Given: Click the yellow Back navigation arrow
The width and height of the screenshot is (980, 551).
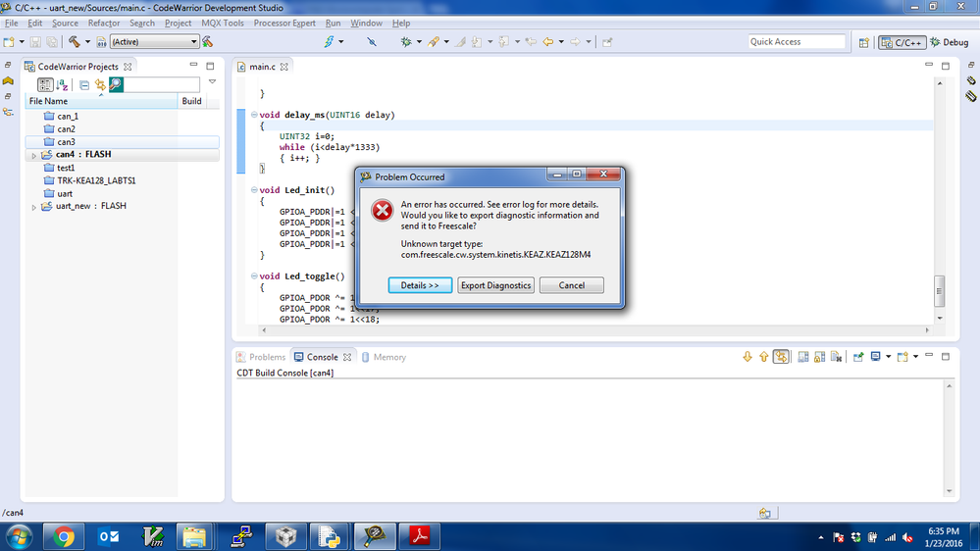Looking at the screenshot, I should (x=548, y=42).
